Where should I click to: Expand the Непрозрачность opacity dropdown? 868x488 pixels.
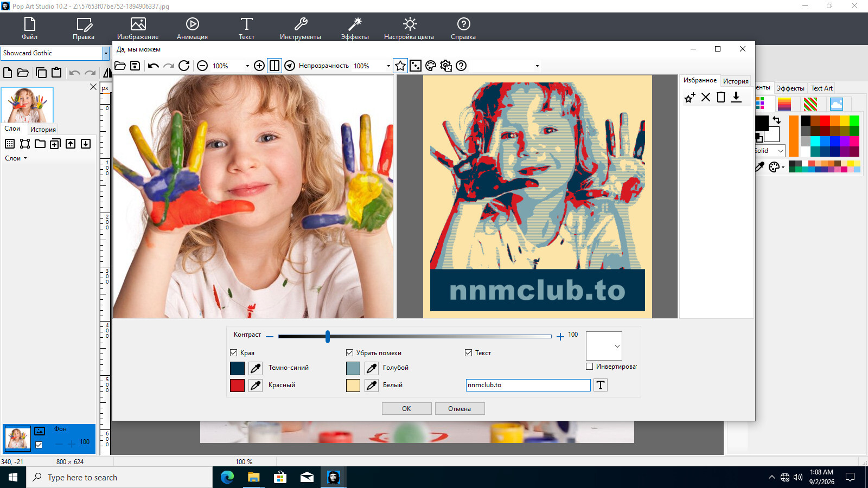click(388, 66)
